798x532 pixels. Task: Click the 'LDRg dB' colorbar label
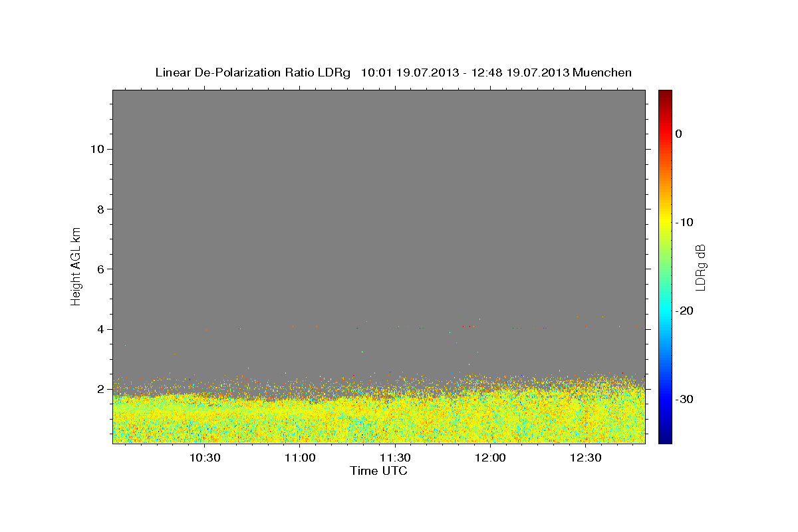[x=700, y=267]
